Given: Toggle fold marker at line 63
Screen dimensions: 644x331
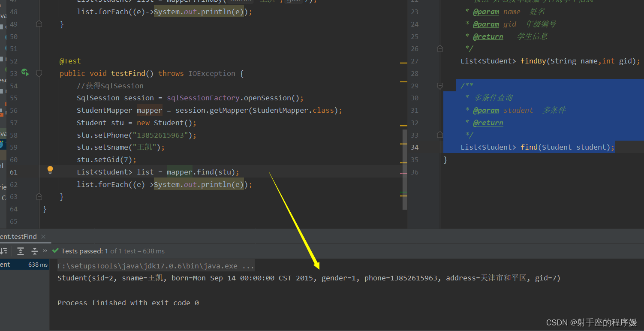Looking at the screenshot, I should 39,196.
